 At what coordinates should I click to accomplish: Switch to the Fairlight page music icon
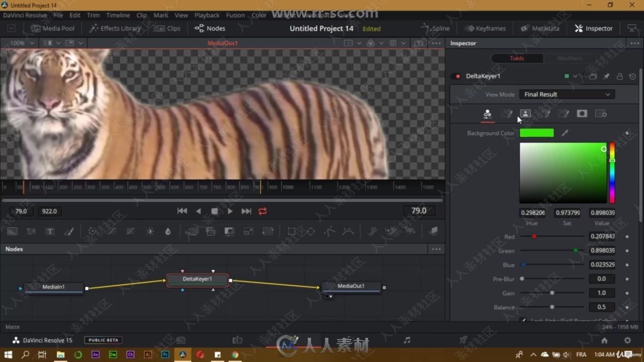click(407, 340)
